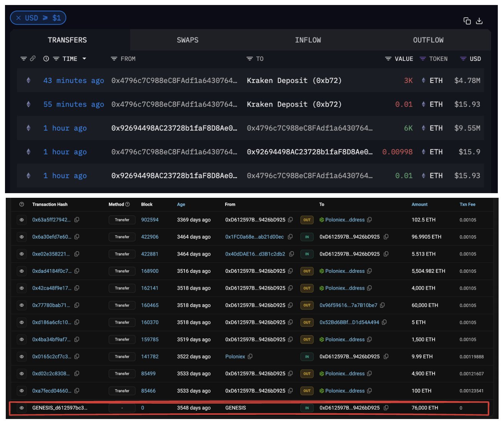Open the FROM column filter
504x424 pixels.
114,59
